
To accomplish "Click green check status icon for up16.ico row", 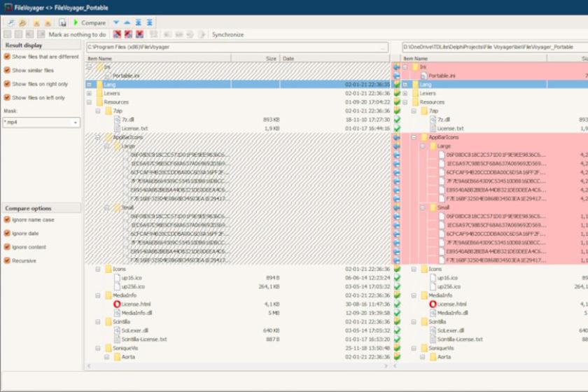I will 397,278.
